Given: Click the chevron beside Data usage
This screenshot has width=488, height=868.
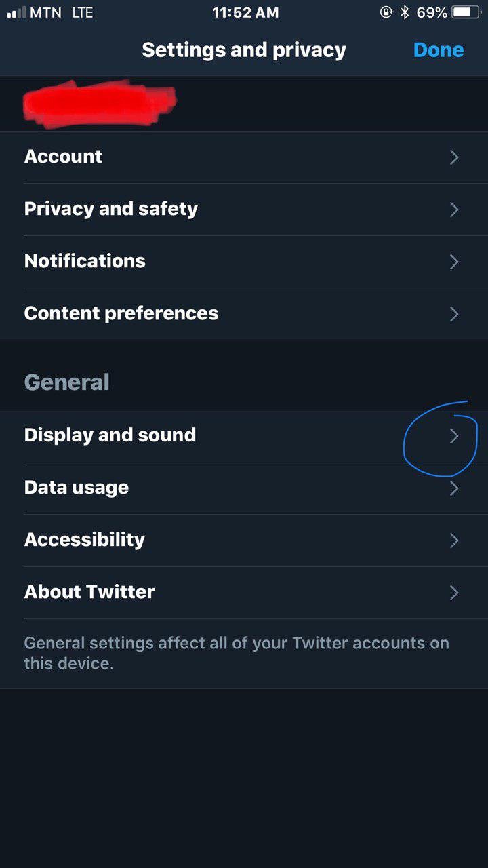Looking at the screenshot, I should pos(454,488).
